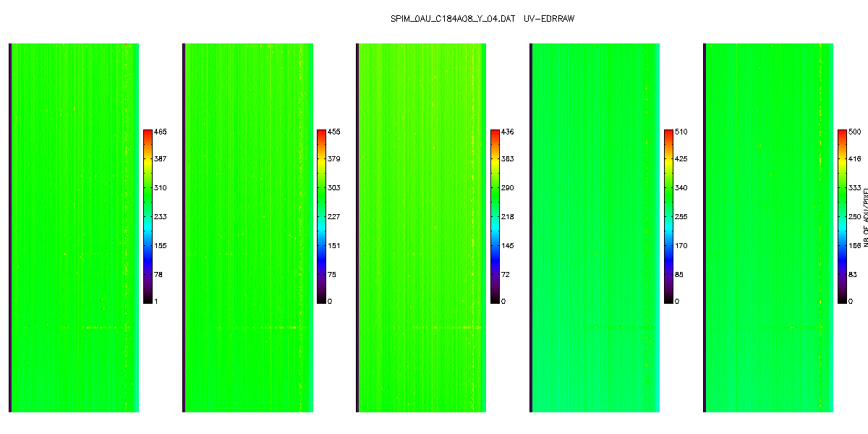The width and height of the screenshot is (868, 434).
Task: Click colorbar tick label 500
Action: (855, 132)
